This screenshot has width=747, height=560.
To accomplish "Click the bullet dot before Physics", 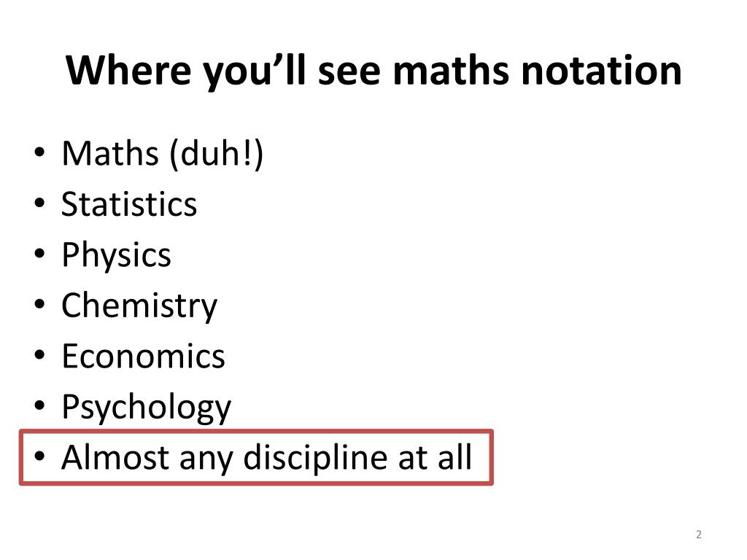I will (39, 253).
